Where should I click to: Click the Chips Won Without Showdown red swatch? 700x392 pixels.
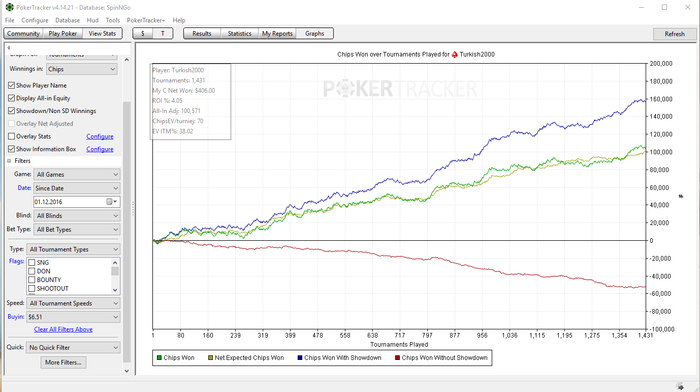click(x=397, y=358)
